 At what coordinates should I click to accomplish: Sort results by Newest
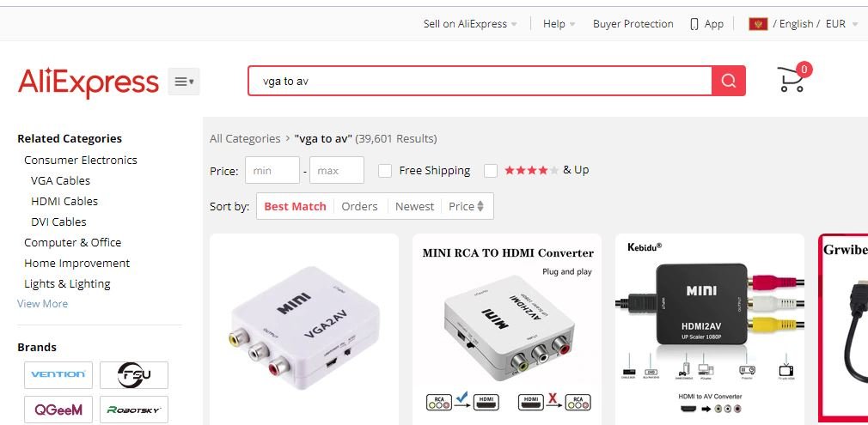pyautogui.click(x=414, y=206)
